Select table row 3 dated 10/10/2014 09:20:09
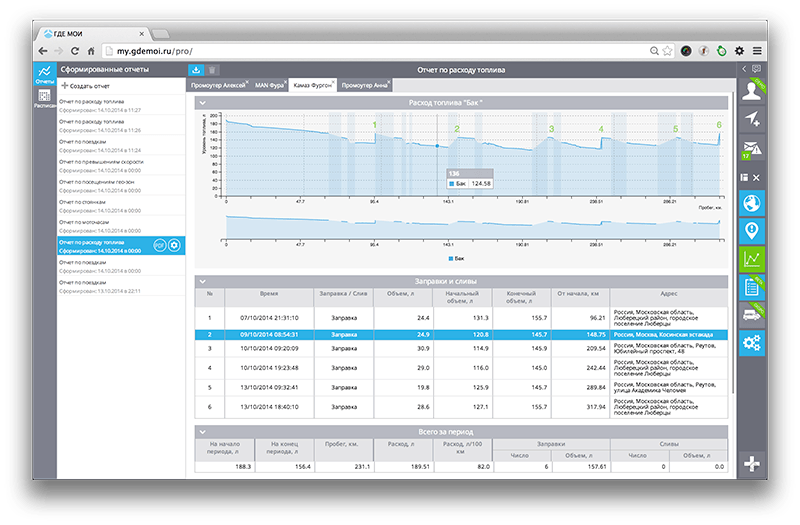 click(x=461, y=348)
